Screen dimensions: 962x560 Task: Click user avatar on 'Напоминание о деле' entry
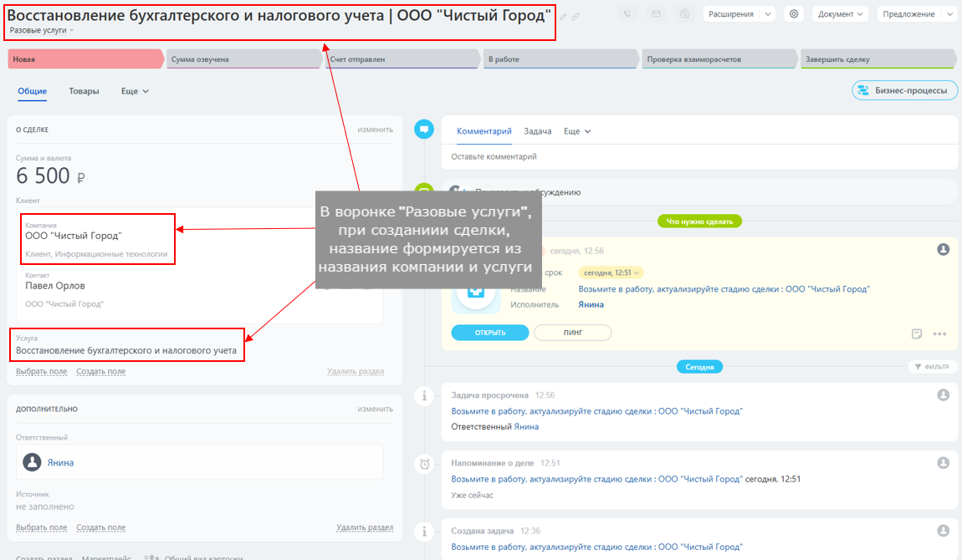pos(943,462)
